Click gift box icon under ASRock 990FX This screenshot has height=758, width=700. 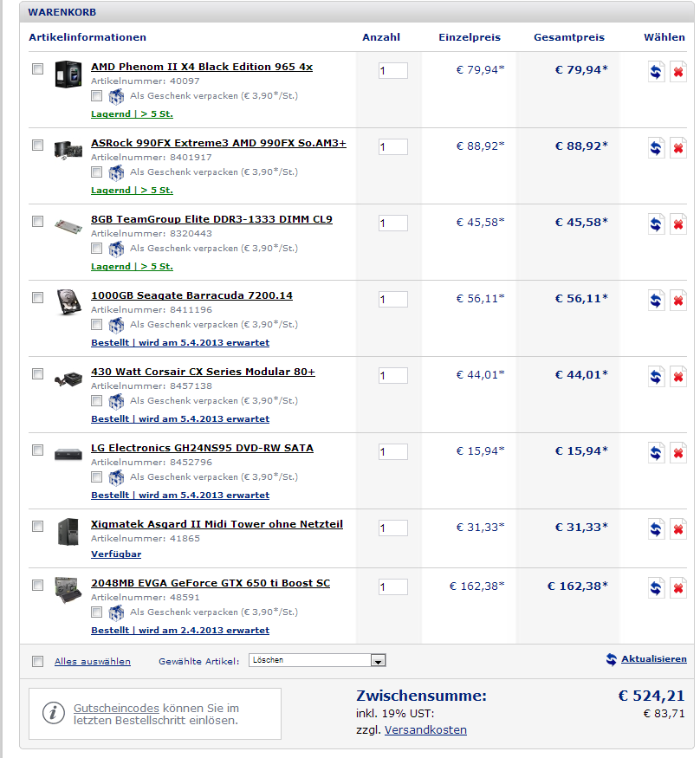[x=116, y=172]
